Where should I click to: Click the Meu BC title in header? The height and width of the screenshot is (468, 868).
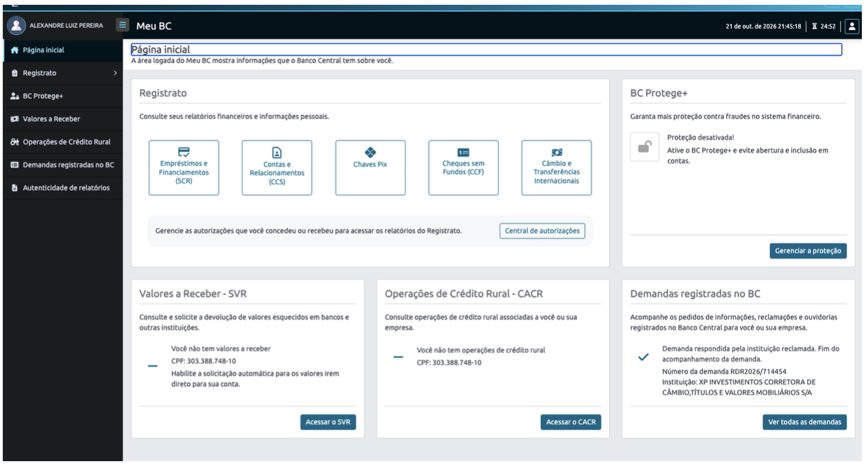pos(154,26)
